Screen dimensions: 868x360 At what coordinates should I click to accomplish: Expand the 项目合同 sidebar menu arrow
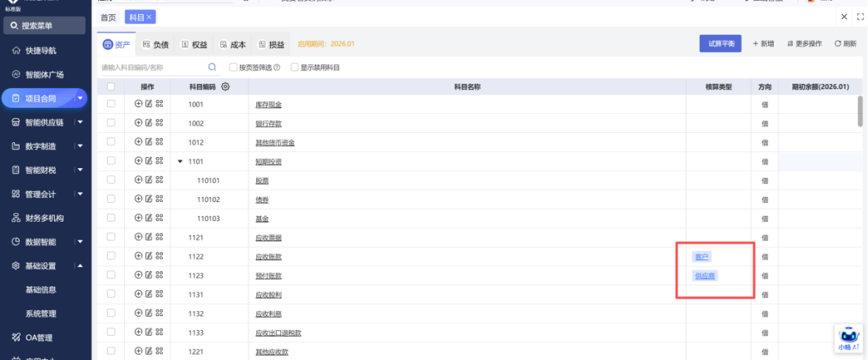[x=80, y=98]
